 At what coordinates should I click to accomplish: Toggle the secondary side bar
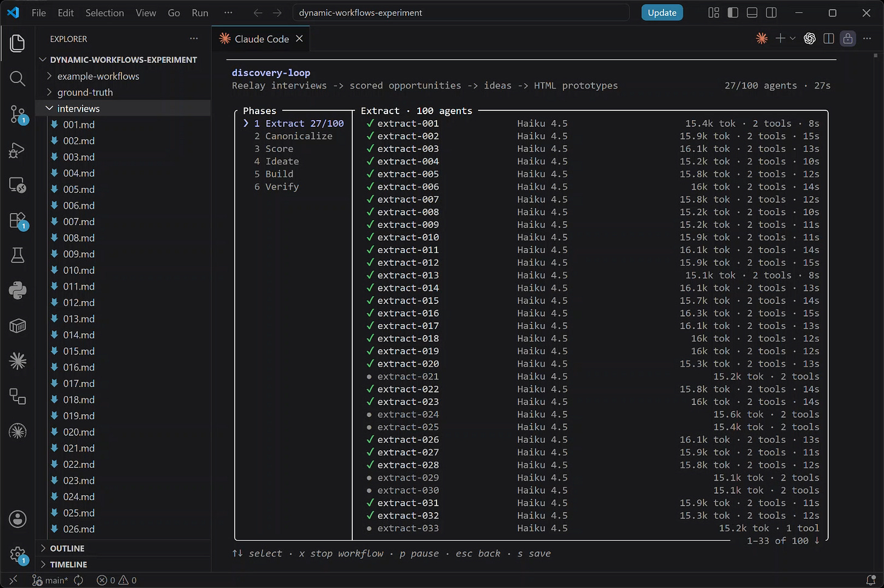pos(771,13)
